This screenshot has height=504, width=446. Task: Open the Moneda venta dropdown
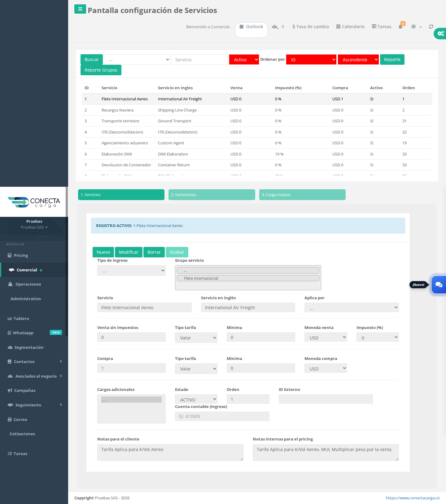(326, 337)
